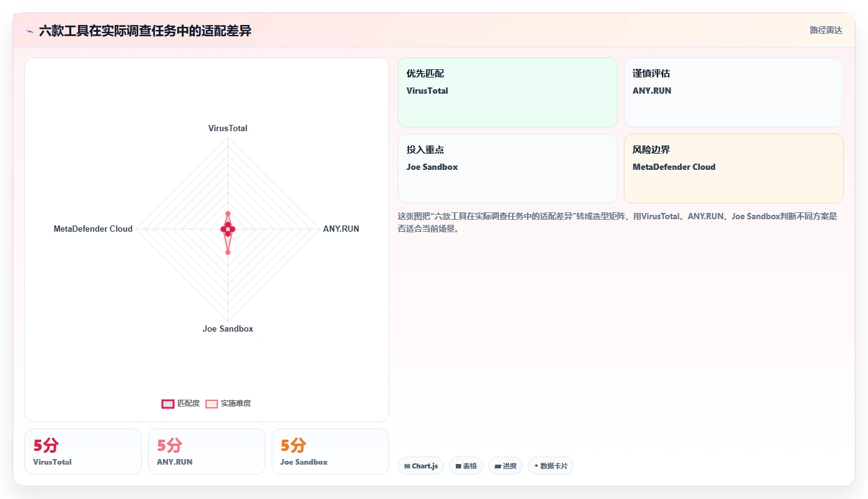The width and height of the screenshot is (868, 499).
Task: Click the Chart.js tag chip
Action: click(421, 466)
